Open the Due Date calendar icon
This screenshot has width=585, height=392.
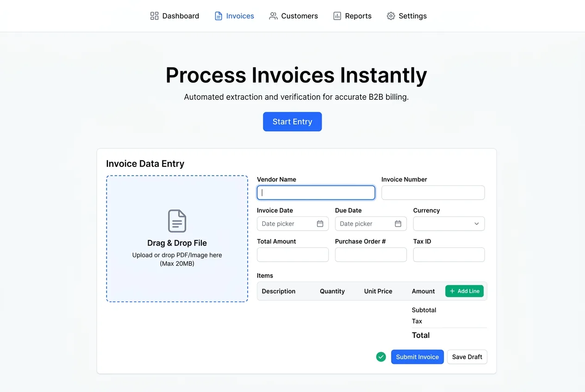[398, 223]
